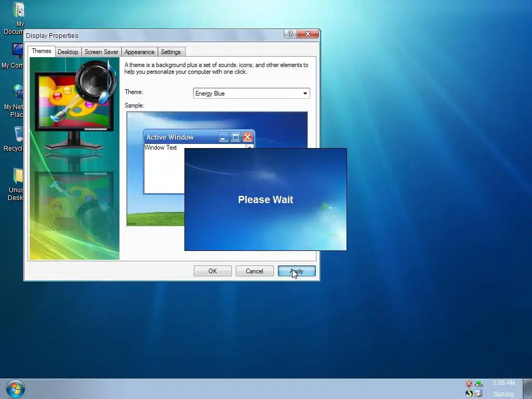
Task: Click the Apply button
Action: tap(297, 271)
